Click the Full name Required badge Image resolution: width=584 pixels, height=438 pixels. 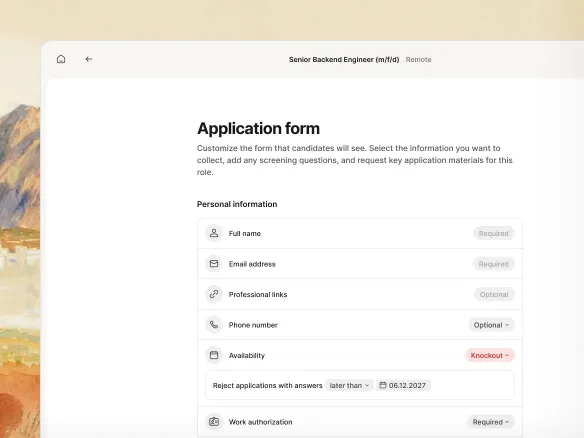494,234
